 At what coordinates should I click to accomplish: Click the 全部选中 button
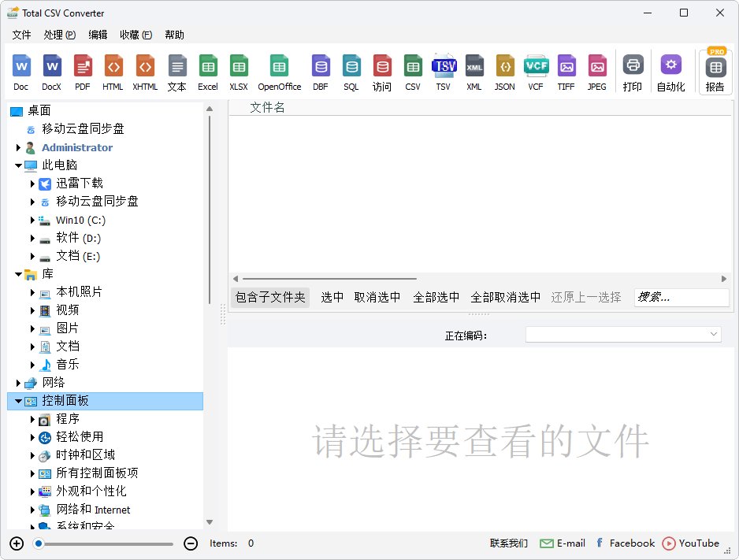[436, 297]
